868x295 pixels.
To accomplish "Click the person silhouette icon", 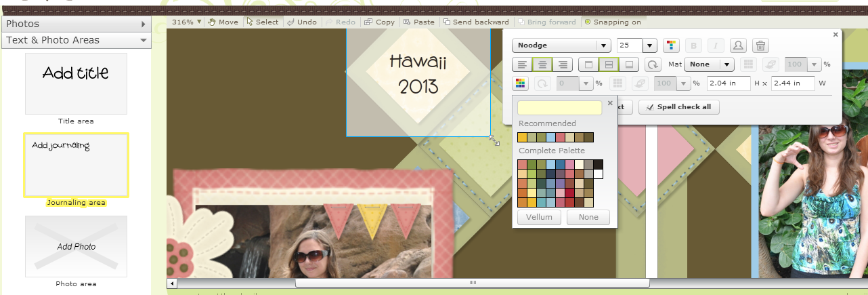I will [x=738, y=45].
